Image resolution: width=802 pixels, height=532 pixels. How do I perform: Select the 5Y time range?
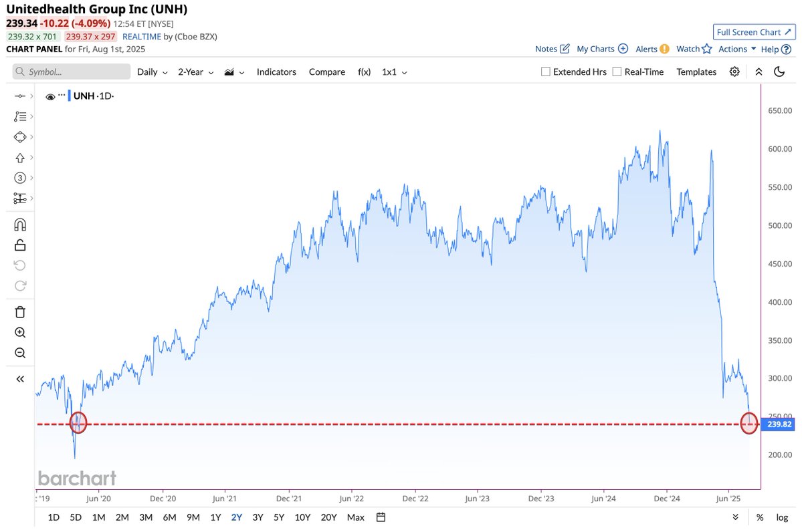[x=279, y=518]
